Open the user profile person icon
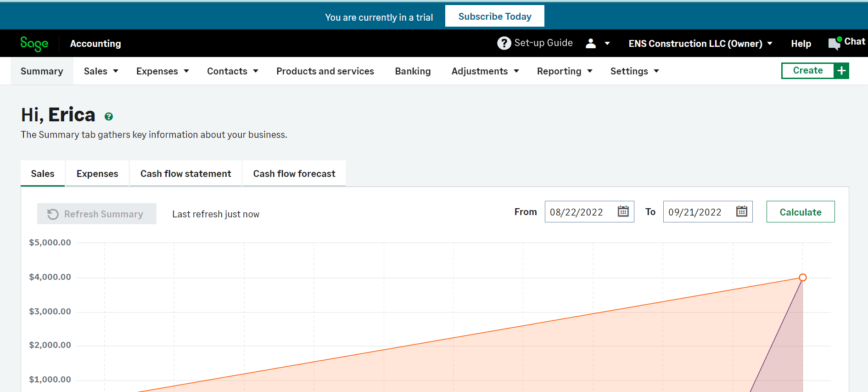868x392 pixels. pyautogui.click(x=591, y=43)
